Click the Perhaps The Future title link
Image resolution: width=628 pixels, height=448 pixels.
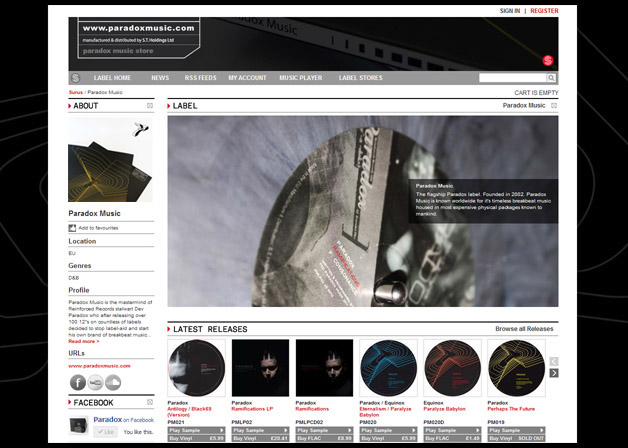point(511,409)
